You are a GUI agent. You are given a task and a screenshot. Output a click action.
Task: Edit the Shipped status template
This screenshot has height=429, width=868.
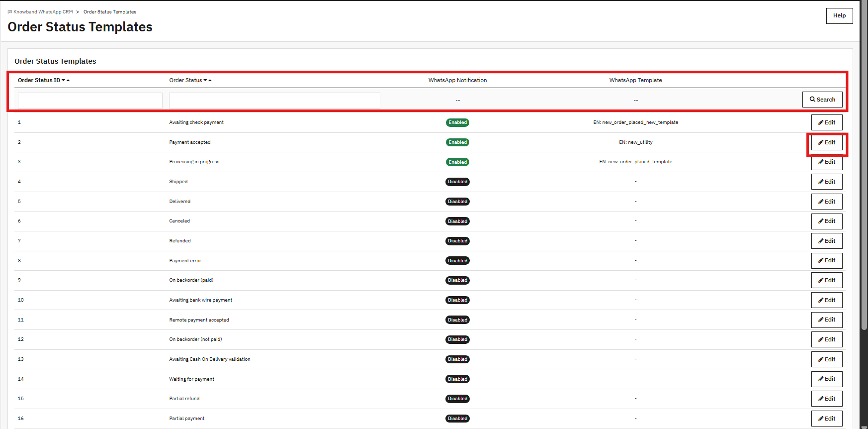[827, 182]
